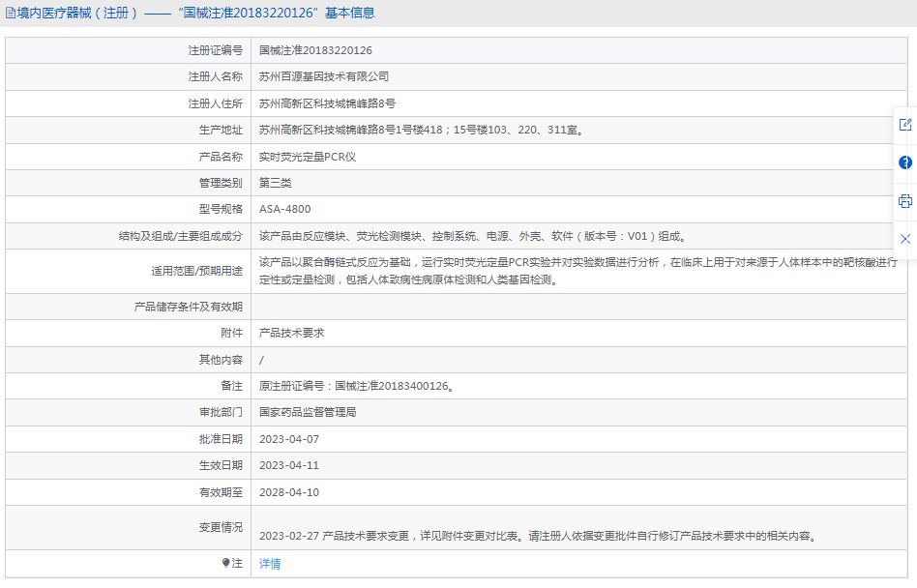
Task: Select intended use text about 聚合酶链式反应
Action: (578, 271)
